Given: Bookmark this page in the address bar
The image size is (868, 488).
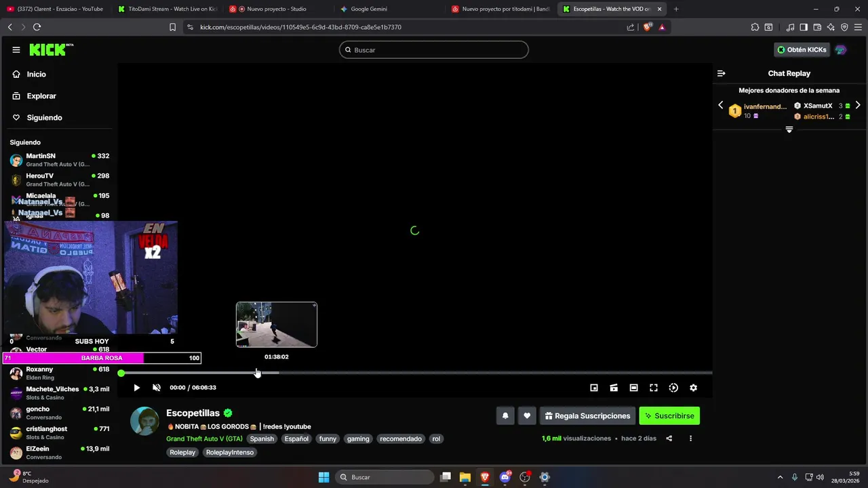Looking at the screenshot, I should 172,27.
